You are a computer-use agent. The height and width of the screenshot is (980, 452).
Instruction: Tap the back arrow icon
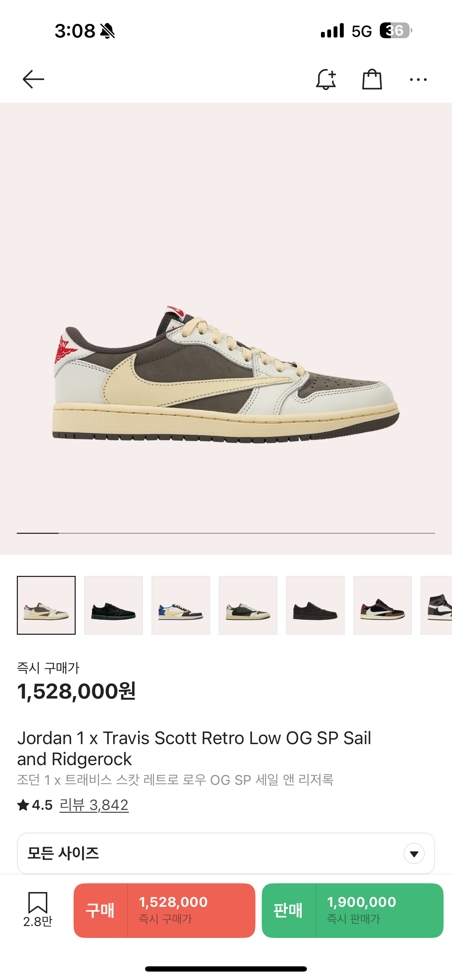pos(34,79)
